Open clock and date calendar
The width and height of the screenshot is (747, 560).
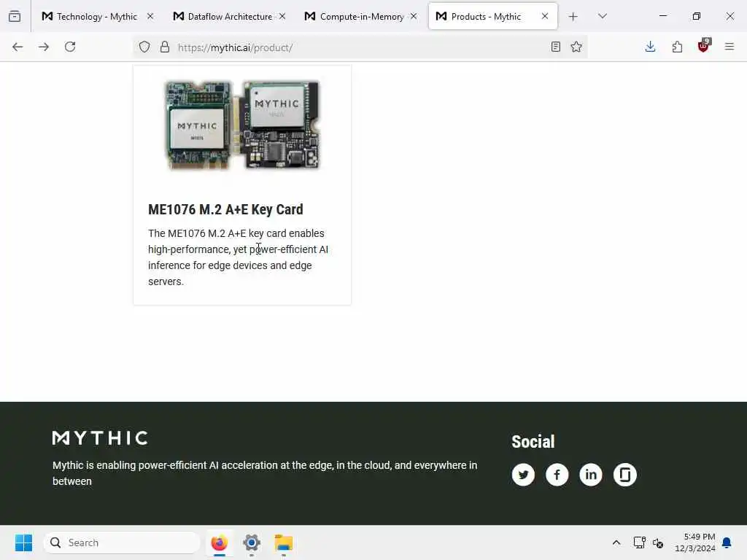click(x=695, y=542)
